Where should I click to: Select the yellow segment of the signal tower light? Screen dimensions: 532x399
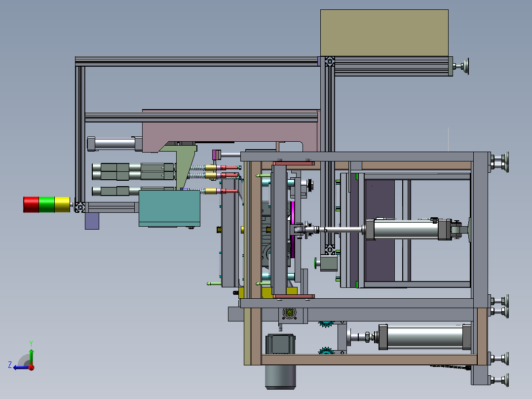click(62, 204)
